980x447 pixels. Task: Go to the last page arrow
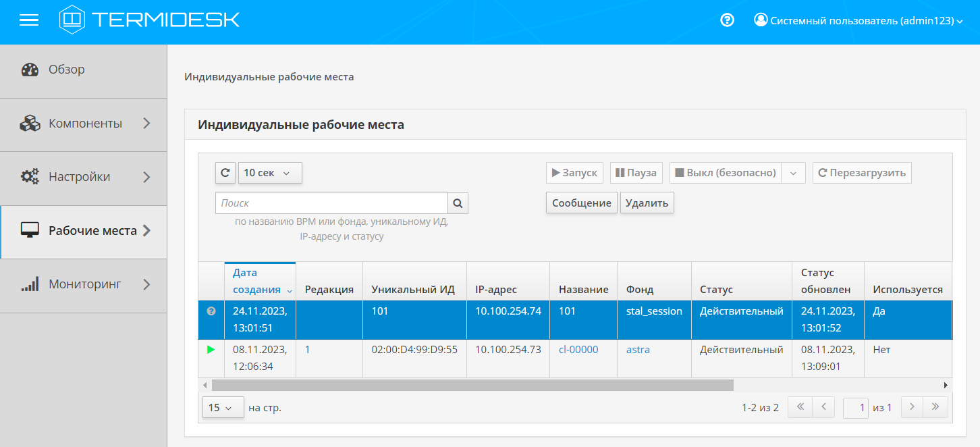pyautogui.click(x=935, y=407)
